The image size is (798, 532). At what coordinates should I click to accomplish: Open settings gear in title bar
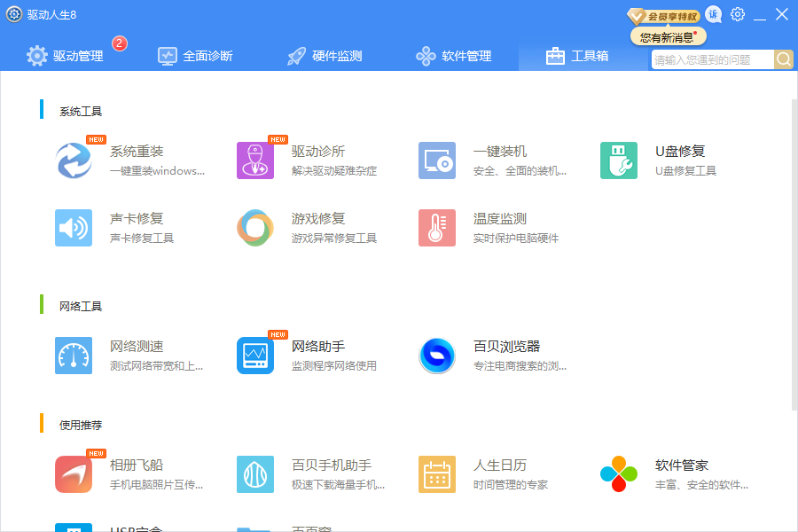coord(738,14)
